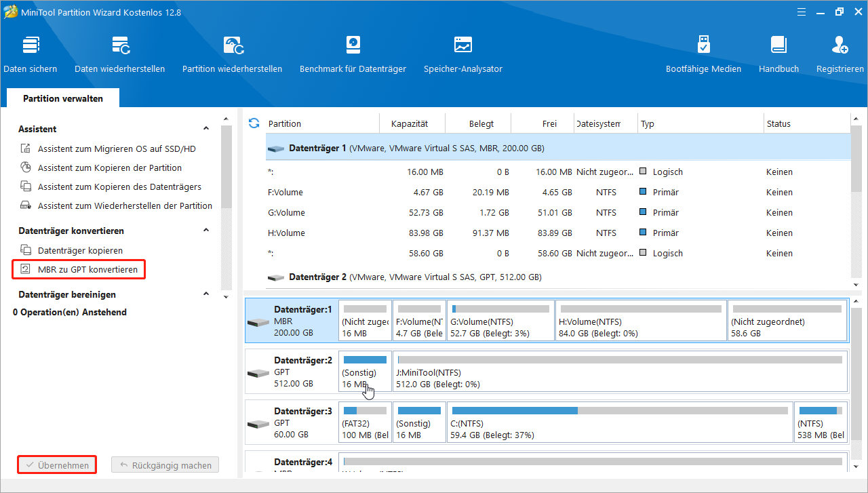The width and height of the screenshot is (868, 493).
Task: Select FAT32 100 MB block on Disk 3
Action: (x=366, y=422)
